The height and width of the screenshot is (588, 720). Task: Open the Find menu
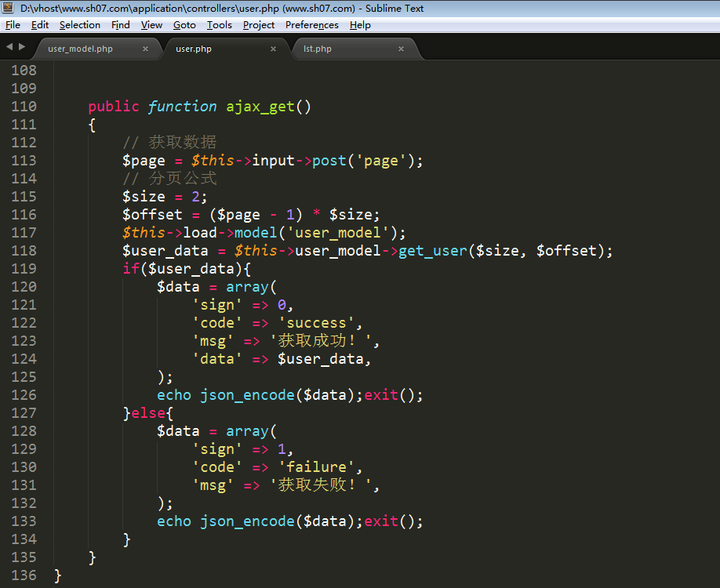121,25
